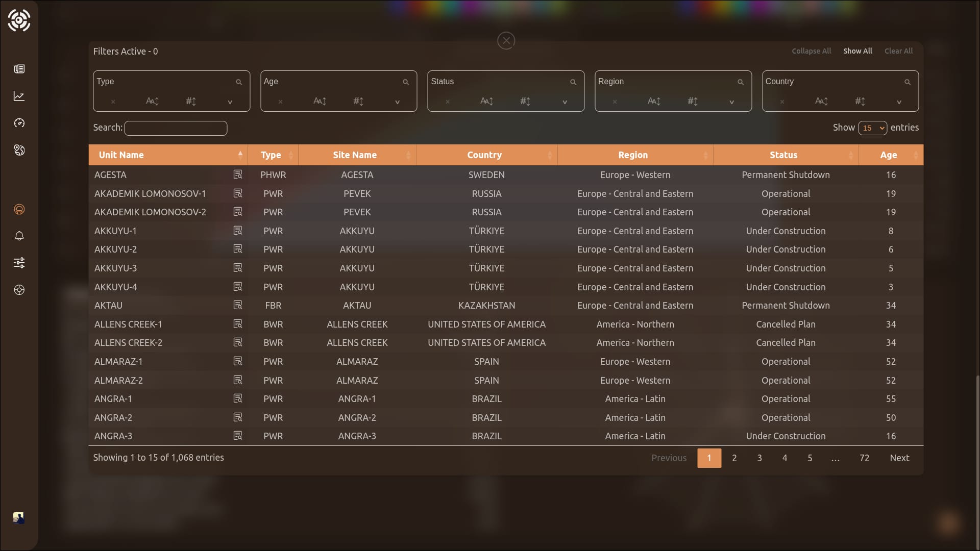Search icon in Status filter

[x=573, y=82]
